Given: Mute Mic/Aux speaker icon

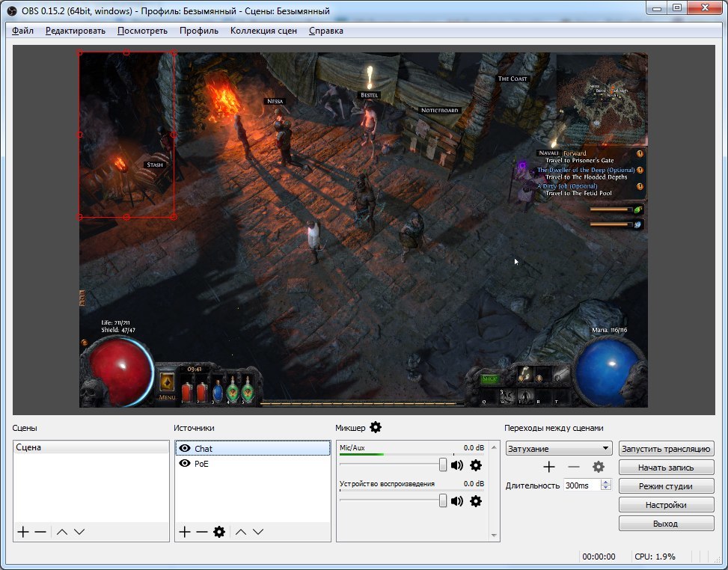Looking at the screenshot, I should coord(457,465).
